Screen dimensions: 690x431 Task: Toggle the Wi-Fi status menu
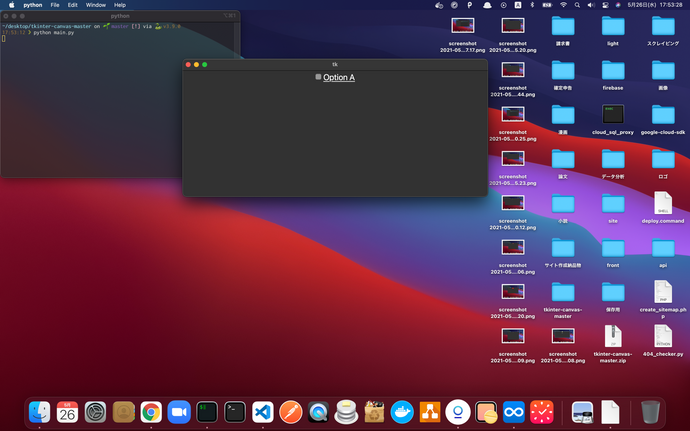pyautogui.click(x=563, y=5)
